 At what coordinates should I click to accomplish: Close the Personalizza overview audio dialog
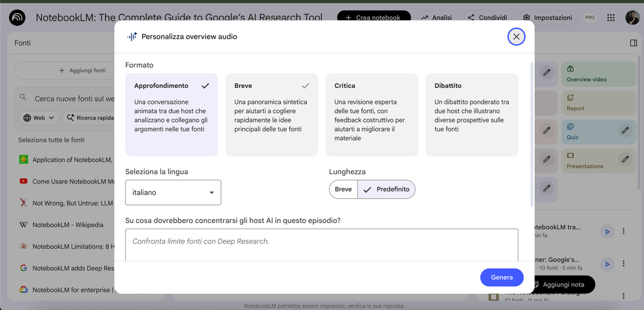(516, 36)
